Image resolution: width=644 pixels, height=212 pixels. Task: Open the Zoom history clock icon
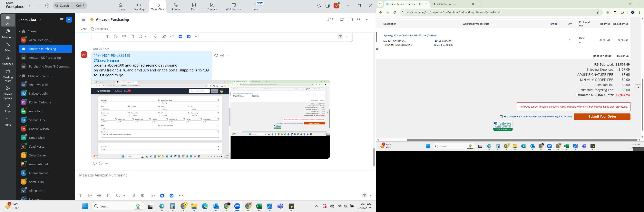click(x=47, y=5)
